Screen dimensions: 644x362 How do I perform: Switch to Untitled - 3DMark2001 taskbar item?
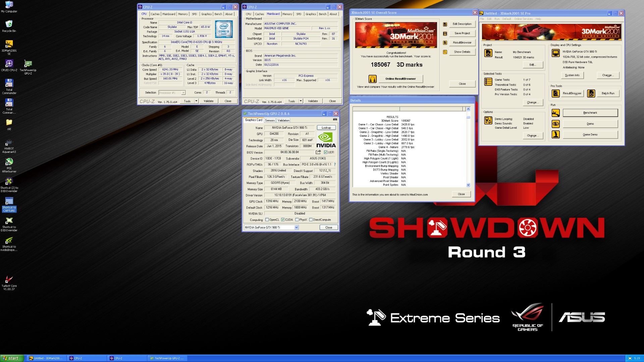(x=47, y=358)
